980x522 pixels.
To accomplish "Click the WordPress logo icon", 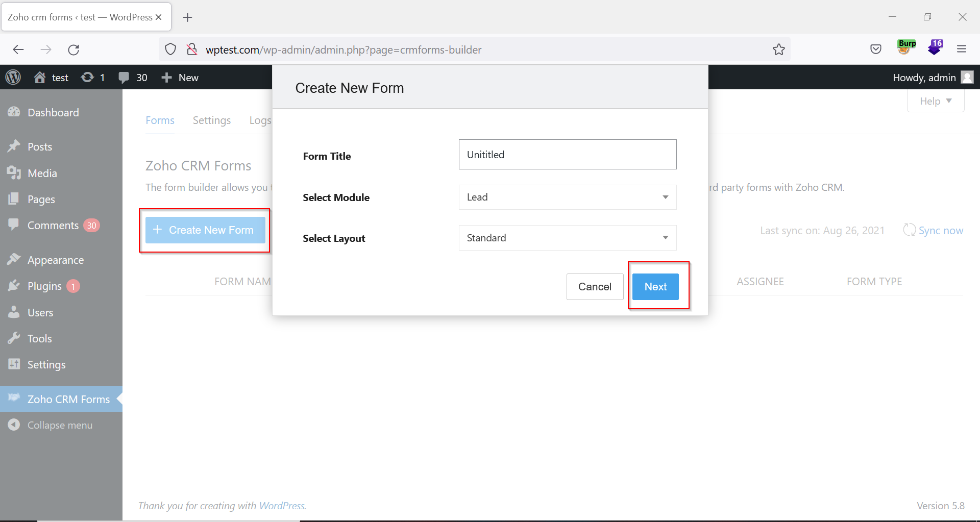I will (13, 78).
